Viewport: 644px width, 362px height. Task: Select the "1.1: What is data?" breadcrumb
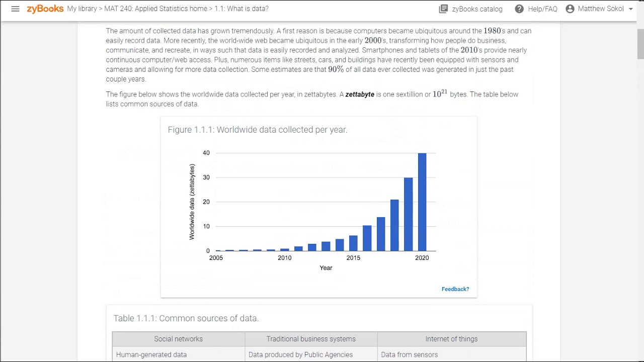coord(242,9)
